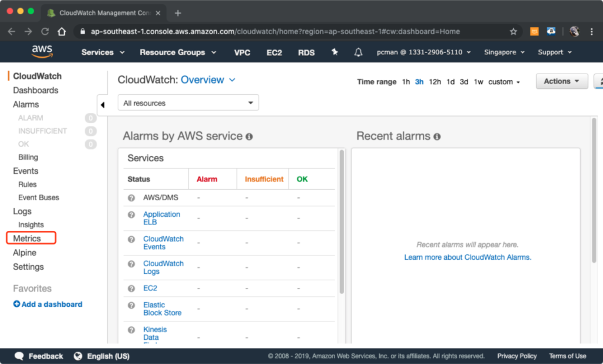Click the VPC shortcut link
The image size is (603, 364).
[242, 52]
